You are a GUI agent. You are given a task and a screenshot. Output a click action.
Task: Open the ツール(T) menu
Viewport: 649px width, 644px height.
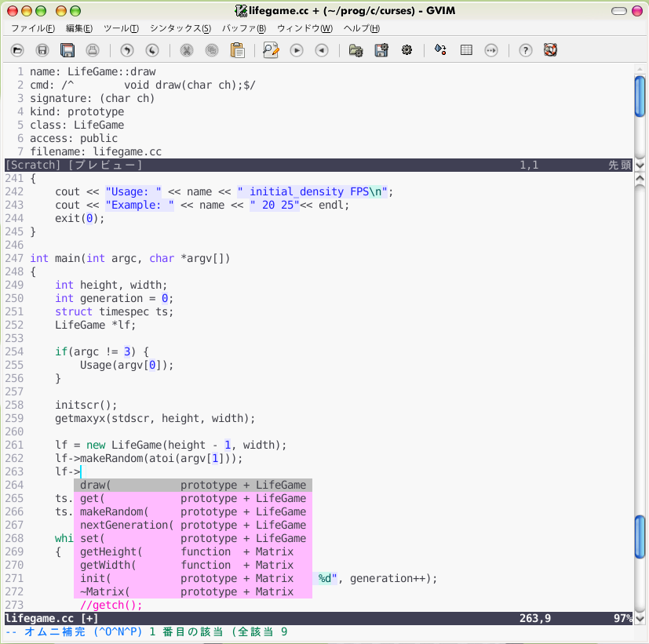(121, 28)
